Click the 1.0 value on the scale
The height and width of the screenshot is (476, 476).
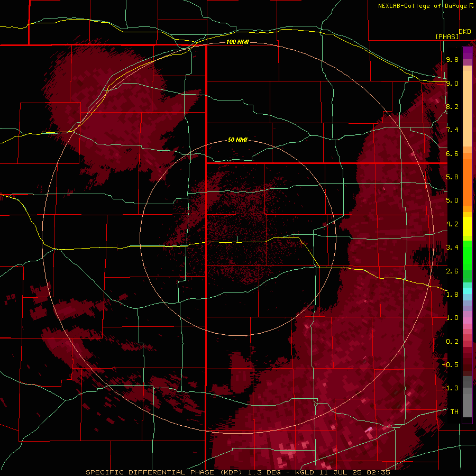452,318
